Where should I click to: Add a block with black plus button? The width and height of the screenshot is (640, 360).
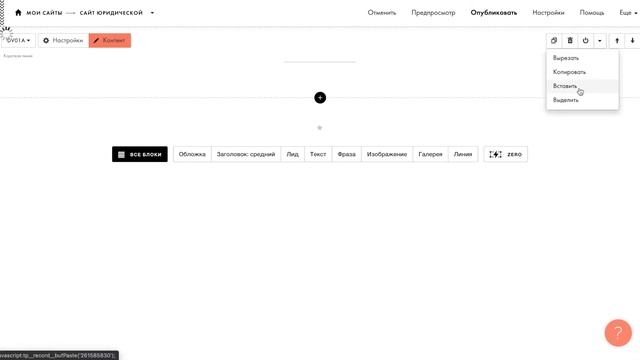[320, 98]
